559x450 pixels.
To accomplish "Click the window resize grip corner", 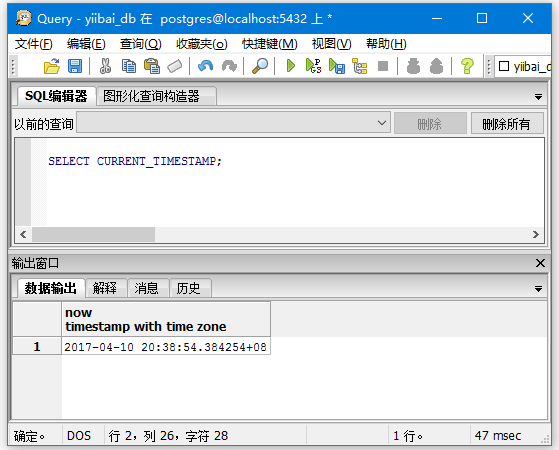I will point(545,439).
